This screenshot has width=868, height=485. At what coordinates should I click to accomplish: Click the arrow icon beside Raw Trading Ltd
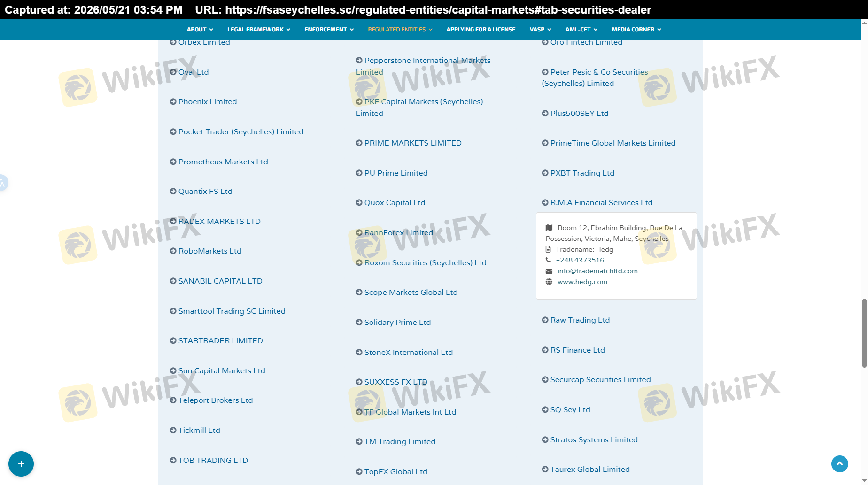pyautogui.click(x=545, y=320)
